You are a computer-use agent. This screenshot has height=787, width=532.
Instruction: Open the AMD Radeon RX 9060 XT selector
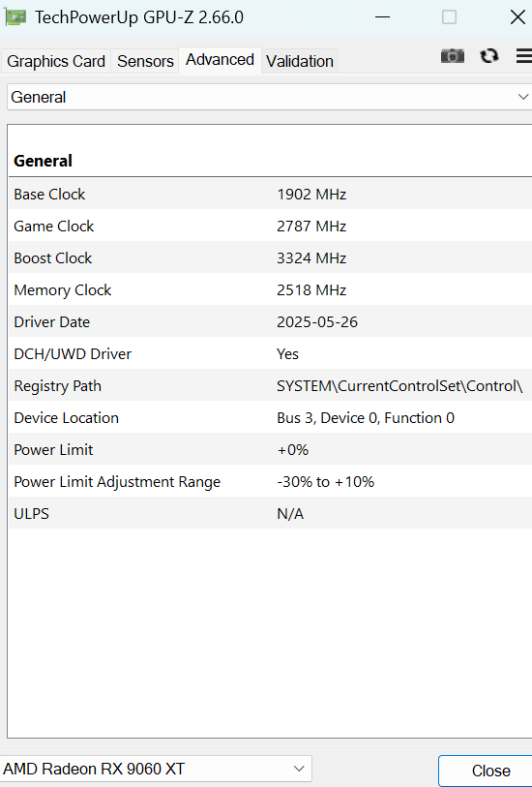point(156,769)
